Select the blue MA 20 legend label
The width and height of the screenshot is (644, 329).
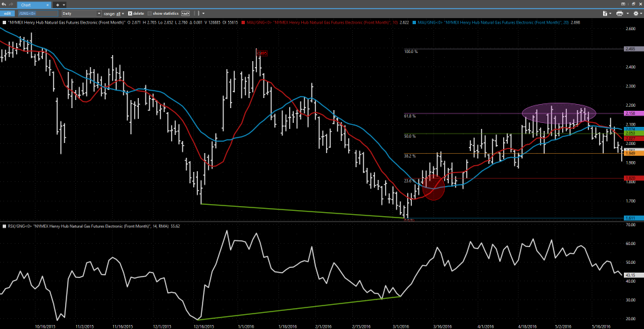tap(493, 21)
